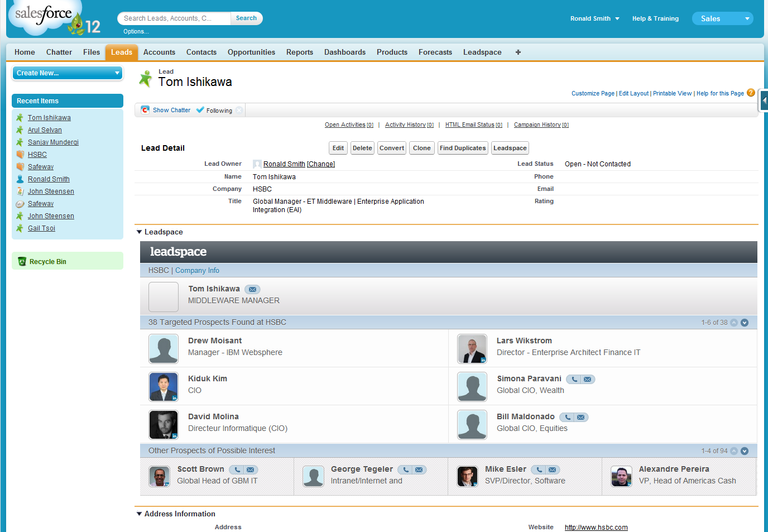Show previous Other Prospects using up arrow
This screenshot has height=532, width=768.
point(734,451)
